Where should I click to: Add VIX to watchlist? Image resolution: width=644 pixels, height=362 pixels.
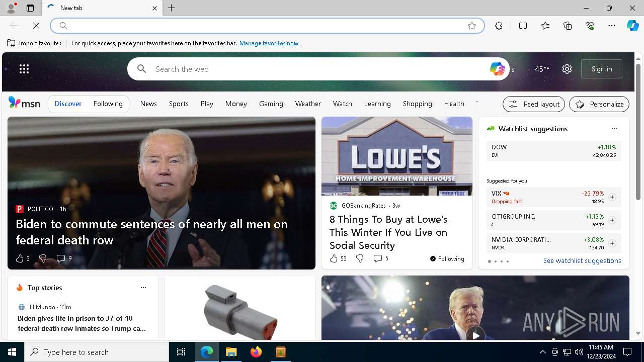[612, 197]
